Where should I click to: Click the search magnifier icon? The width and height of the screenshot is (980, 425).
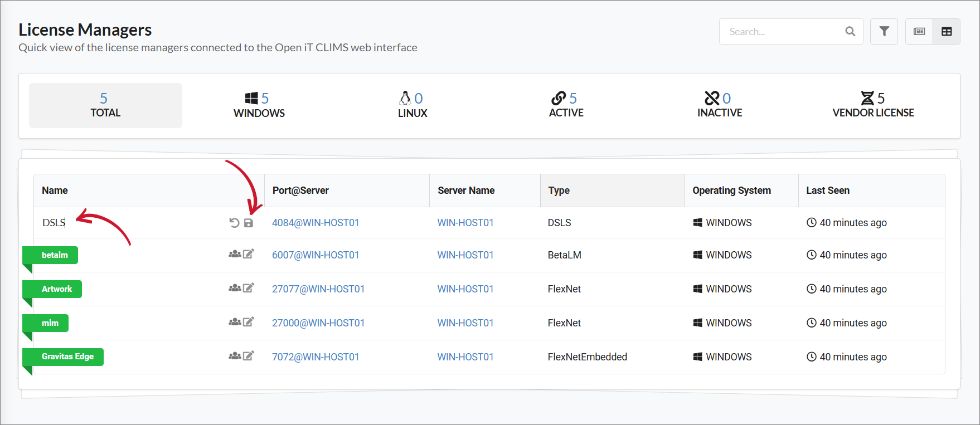click(x=850, y=32)
